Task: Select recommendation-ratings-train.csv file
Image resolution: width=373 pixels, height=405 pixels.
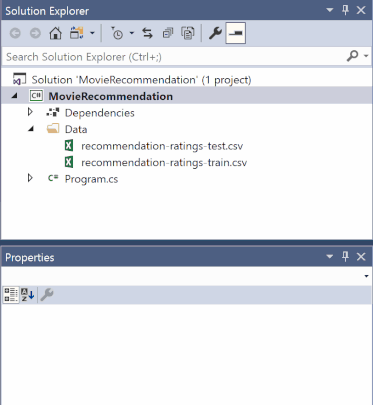Action: click(164, 163)
